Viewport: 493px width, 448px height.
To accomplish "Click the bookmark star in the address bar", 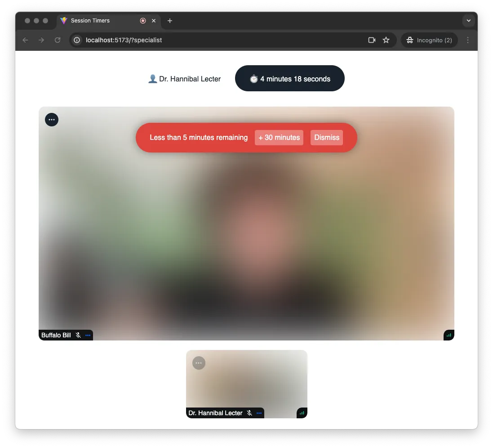I will pos(386,40).
